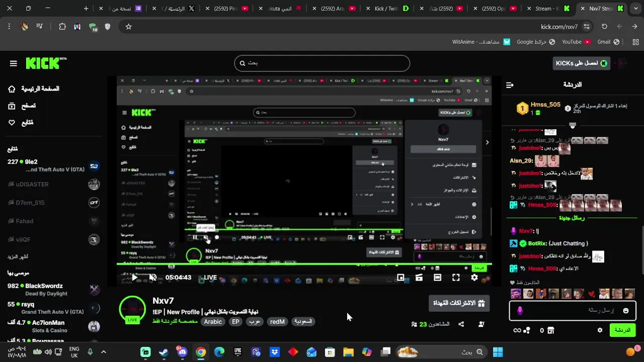Open Ac7ionMan recommended channel
644x362 pixels.
(53, 326)
